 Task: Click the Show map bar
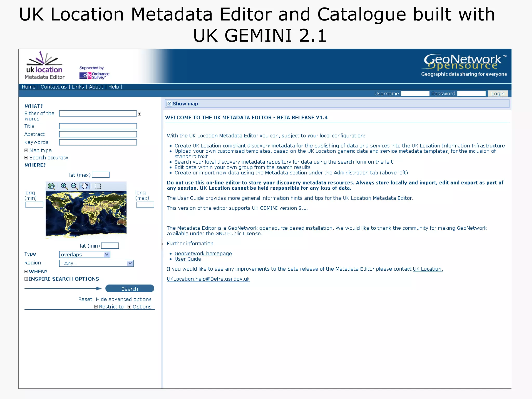pos(337,104)
